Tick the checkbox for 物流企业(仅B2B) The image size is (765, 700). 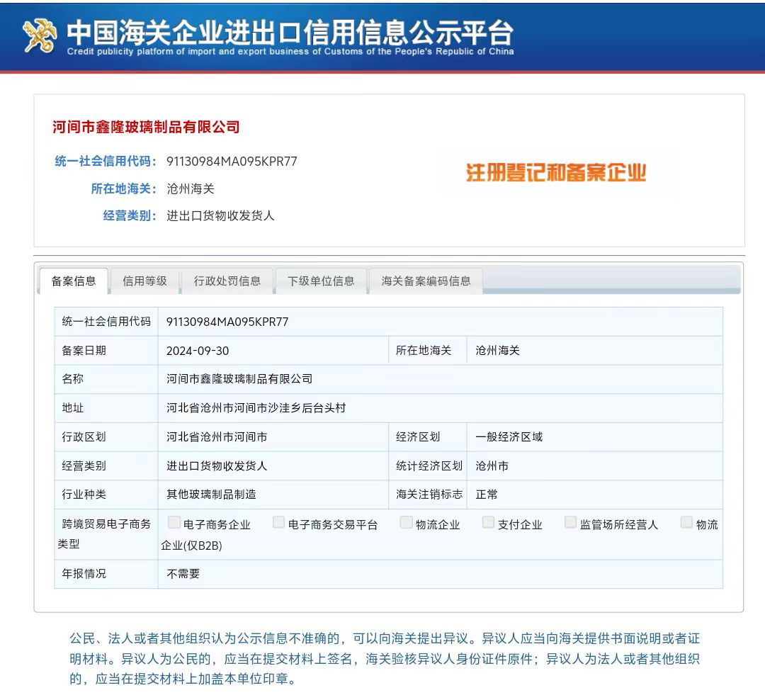[686, 522]
